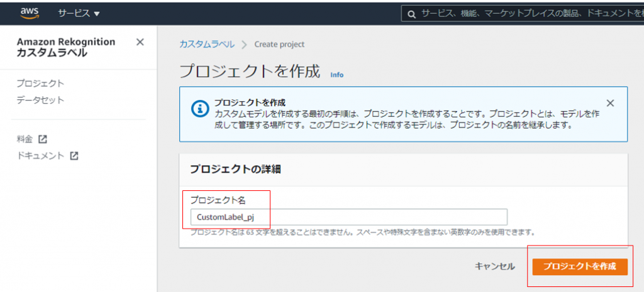644x292 pixels.
Task: Click the プロジェクト名 text field
Action: 348,217
